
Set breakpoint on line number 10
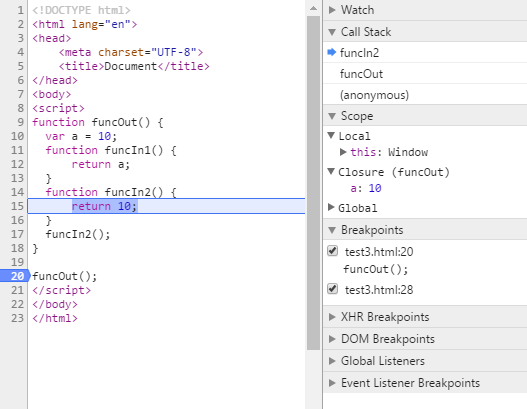[x=17, y=136]
